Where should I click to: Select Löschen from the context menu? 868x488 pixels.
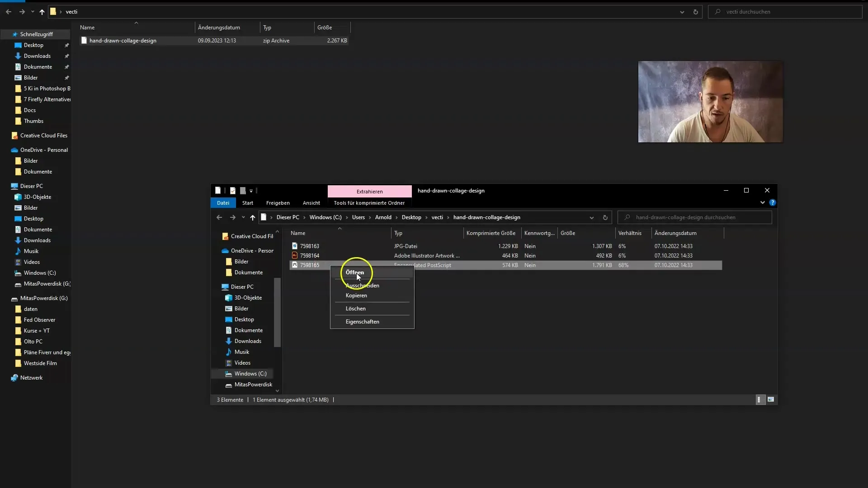pyautogui.click(x=356, y=308)
